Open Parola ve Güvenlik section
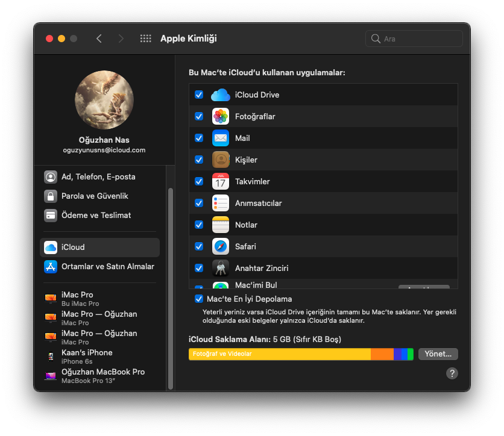The height and width of the screenshot is (436, 504). pyautogui.click(x=99, y=196)
